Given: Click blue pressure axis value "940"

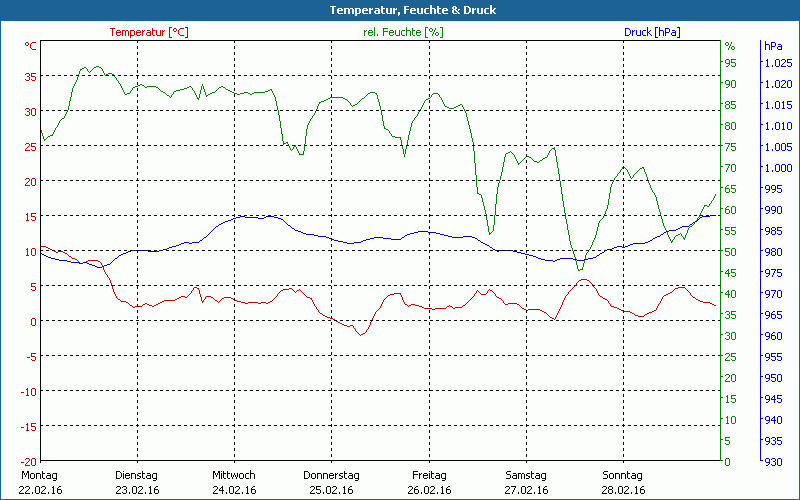Looking at the screenshot, I should point(773,420).
